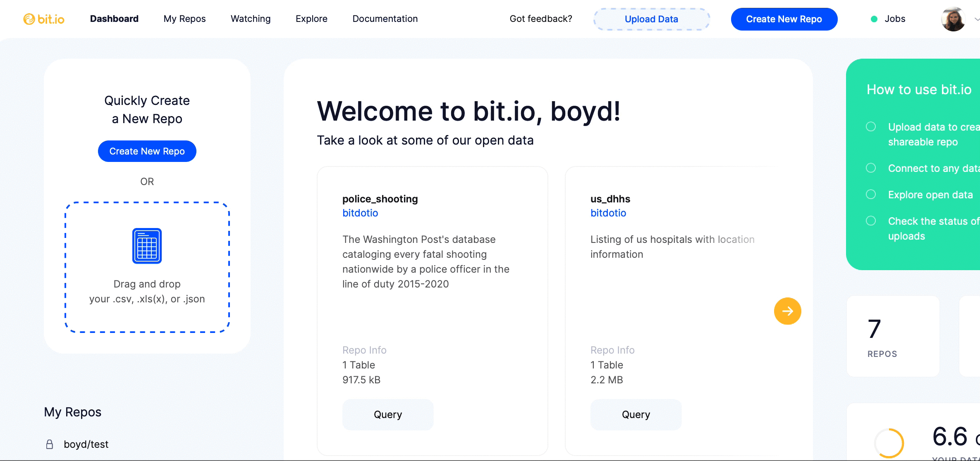
Task: Click the bit.io logo
Action: [x=44, y=19]
